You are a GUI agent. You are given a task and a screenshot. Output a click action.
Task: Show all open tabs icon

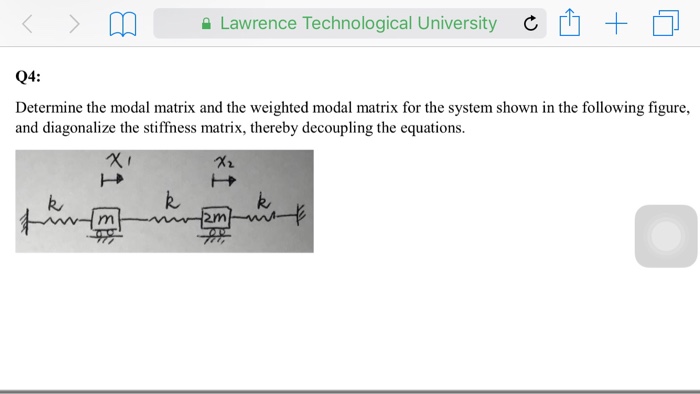pyautogui.click(x=666, y=23)
